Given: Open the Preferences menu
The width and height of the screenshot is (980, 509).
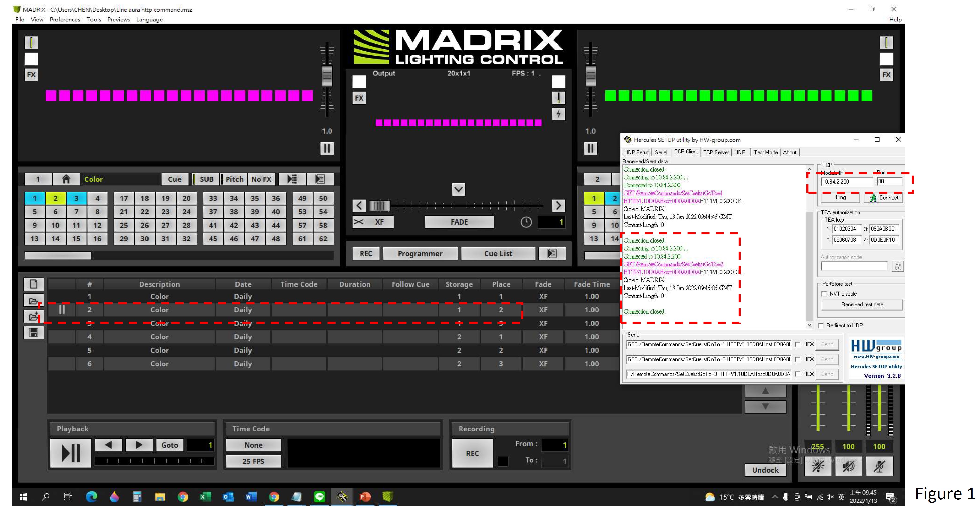Looking at the screenshot, I should pyautogui.click(x=65, y=19).
